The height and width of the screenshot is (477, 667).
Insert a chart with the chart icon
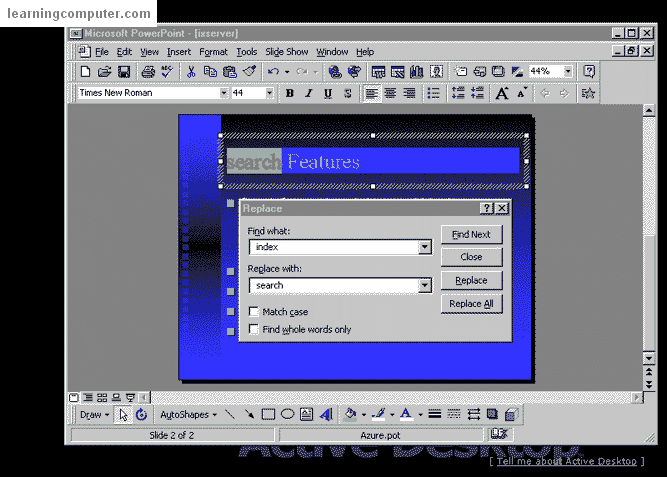pos(416,71)
